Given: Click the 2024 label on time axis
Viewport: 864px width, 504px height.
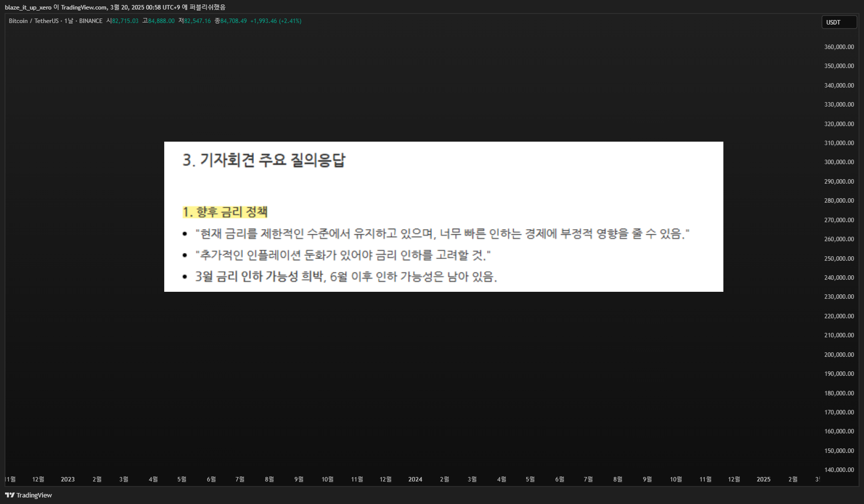Looking at the screenshot, I should click(x=415, y=479).
